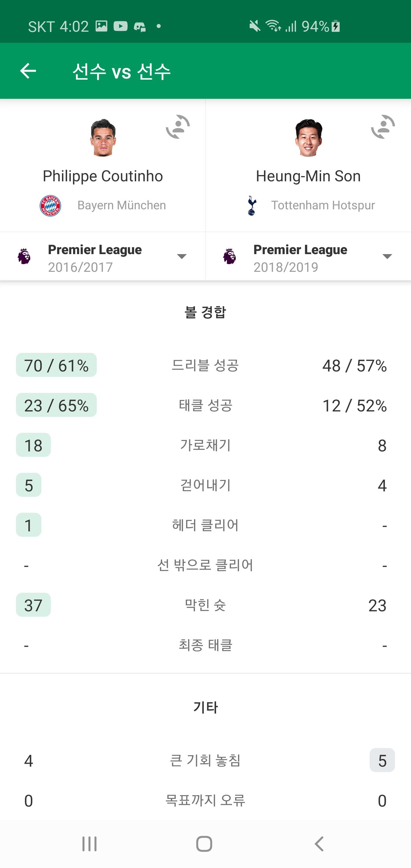
Task: Expand the 2018/2019 season dropdown arrow
Action: (387, 256)
